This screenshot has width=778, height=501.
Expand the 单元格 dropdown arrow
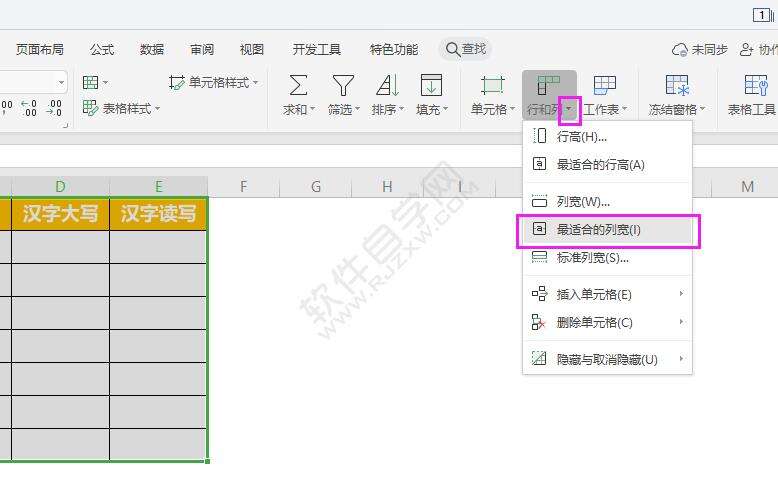[512, 109]
